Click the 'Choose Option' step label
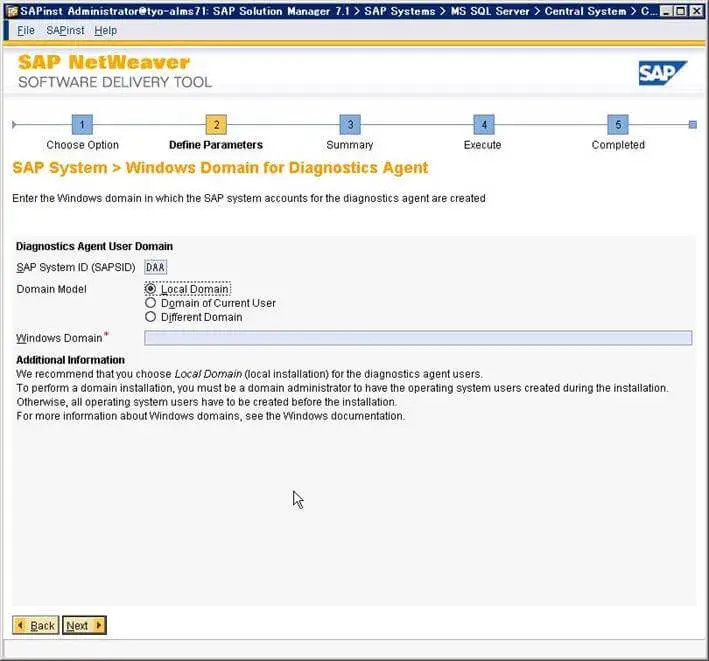709x661 pixels. tap(82, 145)
